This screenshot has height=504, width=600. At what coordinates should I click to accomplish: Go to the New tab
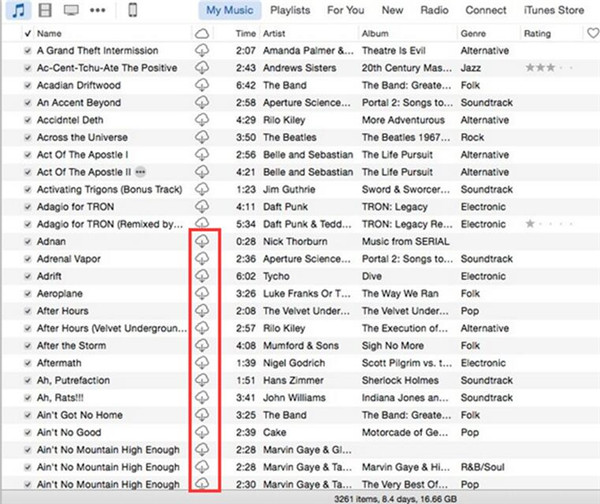(x=393, y=10)
